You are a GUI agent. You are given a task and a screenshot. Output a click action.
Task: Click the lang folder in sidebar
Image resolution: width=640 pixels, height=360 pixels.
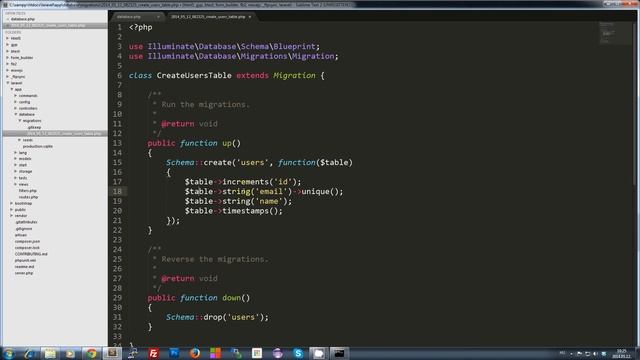pyautogui.click(x=23, y=153)
